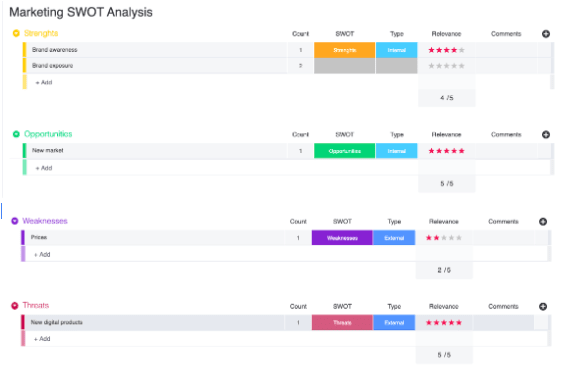Image resolution: width=561 pixels, height=369 pixels.
Task: Collapse the Threats group circle icon
Action: pyautogui.click(x=15, y=306)
